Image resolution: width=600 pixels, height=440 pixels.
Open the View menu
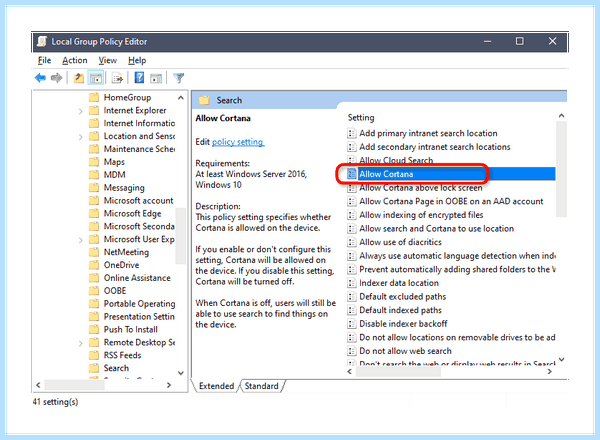[108, 60]
